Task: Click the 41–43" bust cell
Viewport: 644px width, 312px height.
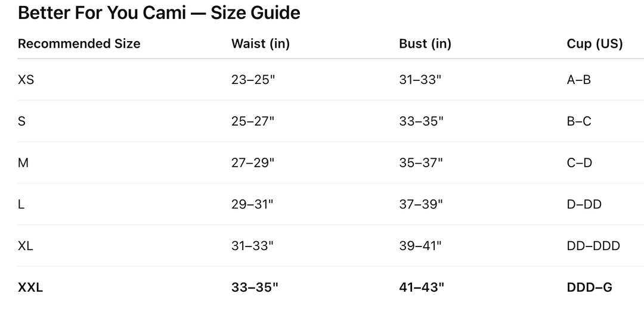Action: pyautogui.click(x=422, y=288)
